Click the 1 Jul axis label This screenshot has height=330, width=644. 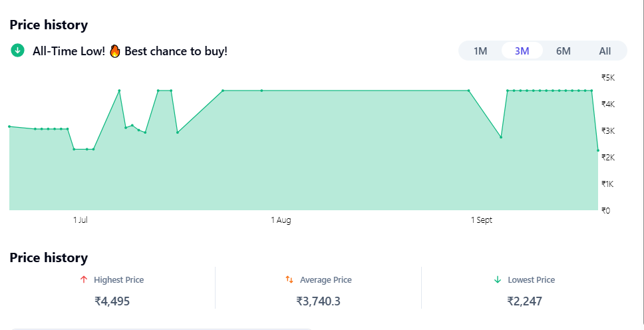tap(80, 220)
